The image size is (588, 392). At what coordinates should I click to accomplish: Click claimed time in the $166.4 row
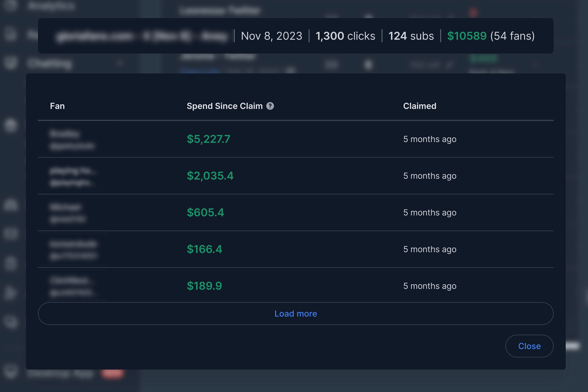tap(430, 249)
